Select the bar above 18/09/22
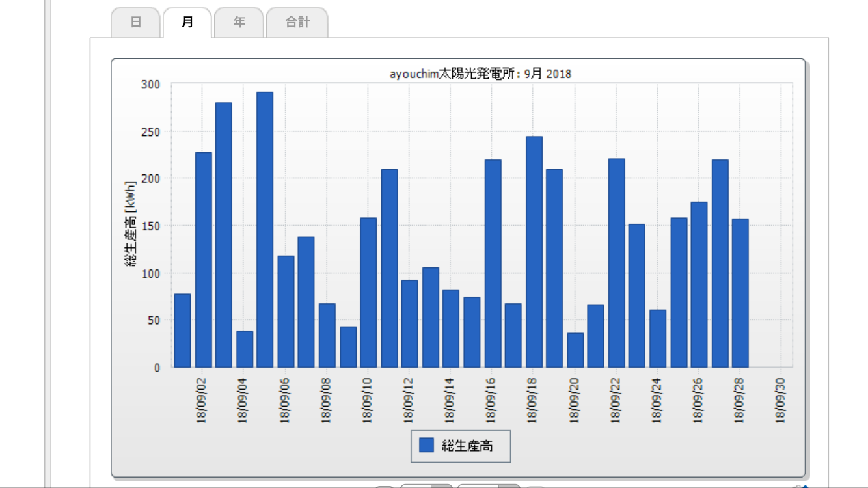Screen dimensions: 868x488 (x=617, y=263)
